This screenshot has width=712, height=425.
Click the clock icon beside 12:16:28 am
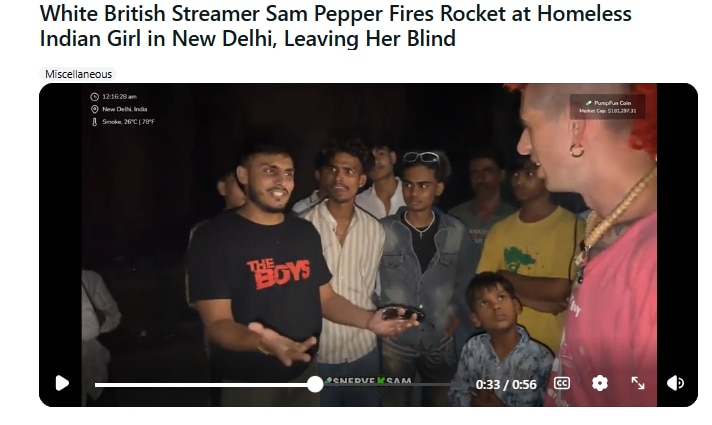(x=94, y=97)
